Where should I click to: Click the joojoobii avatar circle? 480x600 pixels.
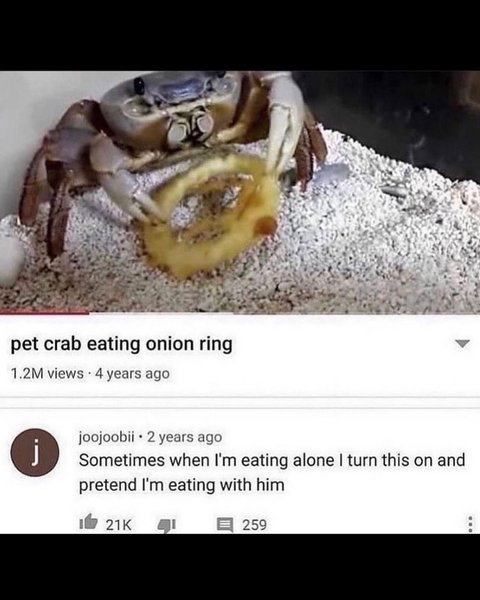[35, 452]
